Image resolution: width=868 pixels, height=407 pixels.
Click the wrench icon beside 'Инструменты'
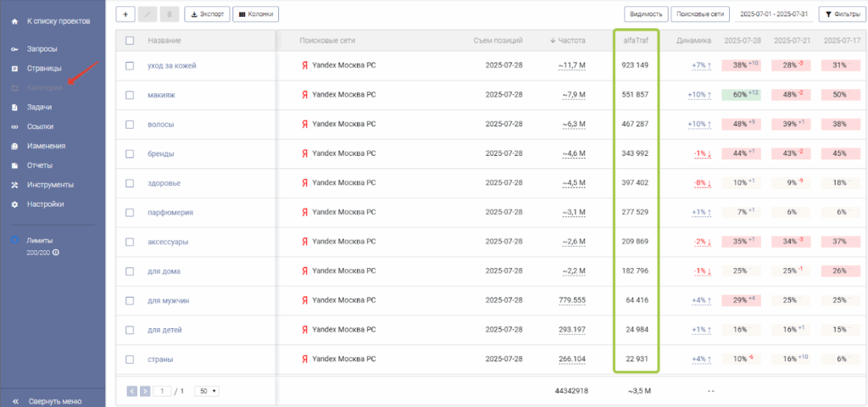tap(14, 185)
